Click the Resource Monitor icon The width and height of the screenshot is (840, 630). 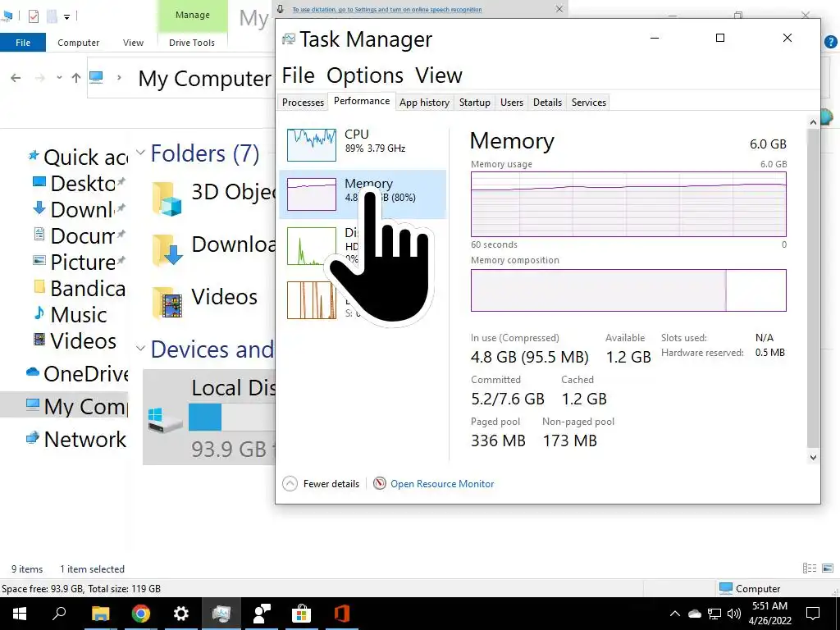point(379,483)
